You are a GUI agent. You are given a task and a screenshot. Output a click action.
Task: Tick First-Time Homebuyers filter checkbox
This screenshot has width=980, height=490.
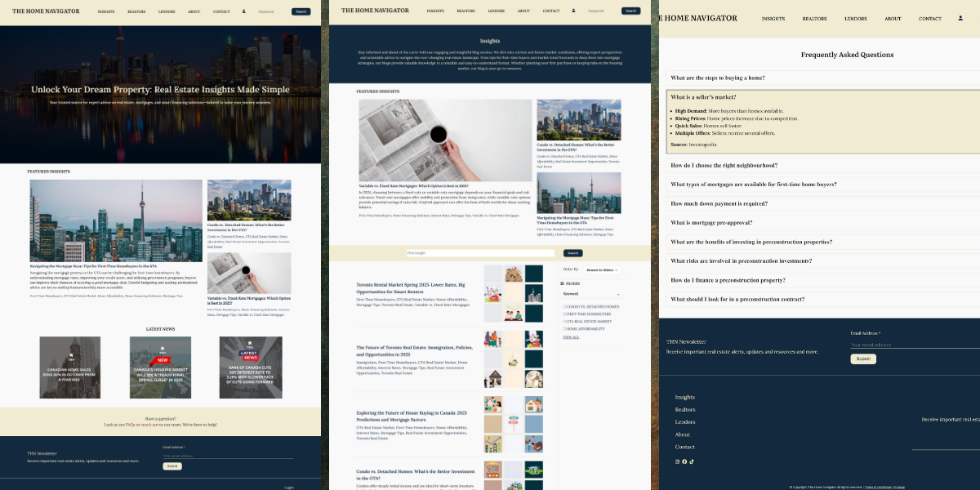coord(564,314)
